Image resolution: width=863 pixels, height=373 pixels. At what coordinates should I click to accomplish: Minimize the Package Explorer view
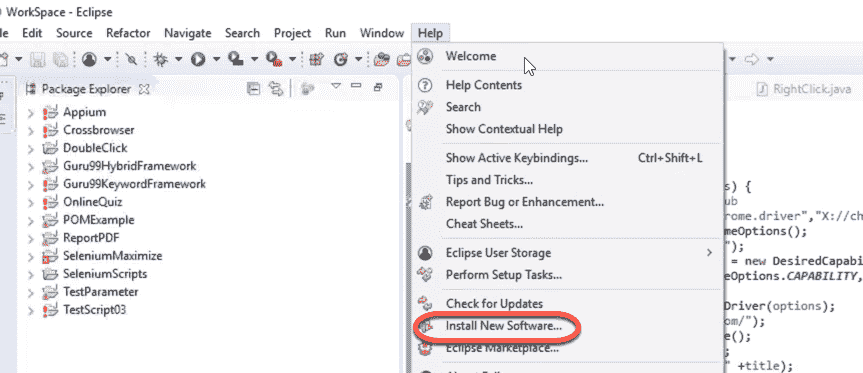click(356, 85)
